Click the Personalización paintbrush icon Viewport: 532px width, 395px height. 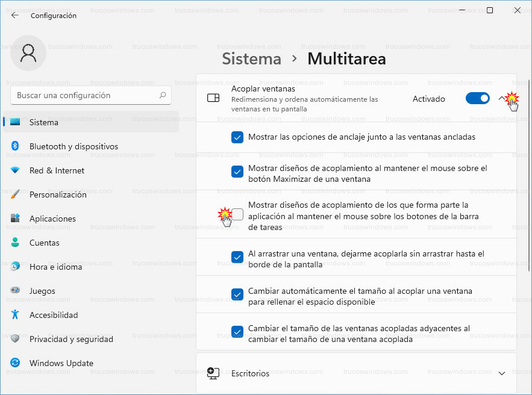pyautogui.click(x=15, y=194)
